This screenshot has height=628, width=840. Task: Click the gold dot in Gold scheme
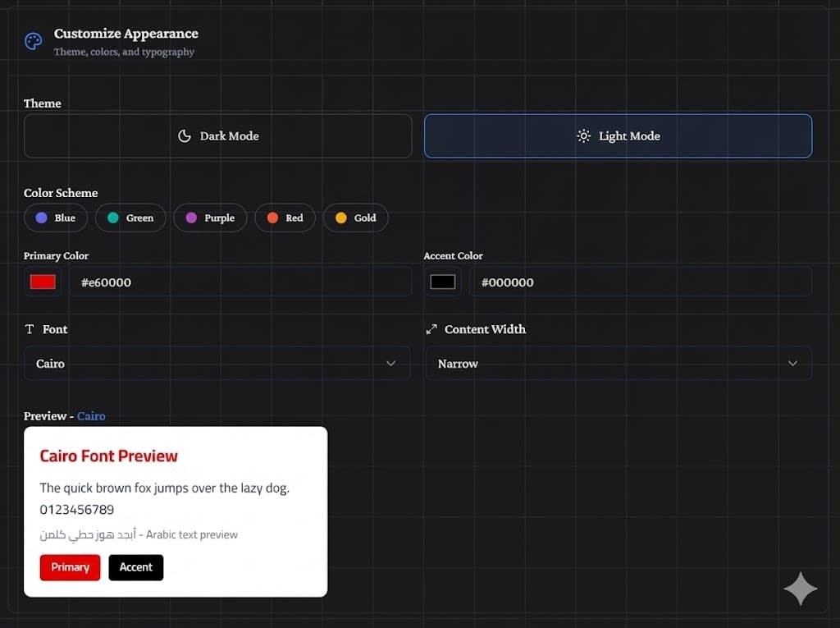(x=340, y=218)
